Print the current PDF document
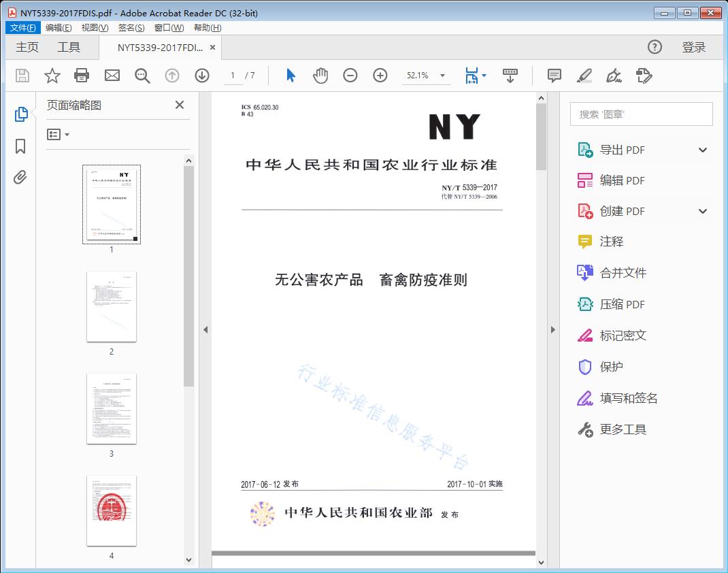Image resolution: width=728 pixels, height=573 pixels. pos(82,76)
